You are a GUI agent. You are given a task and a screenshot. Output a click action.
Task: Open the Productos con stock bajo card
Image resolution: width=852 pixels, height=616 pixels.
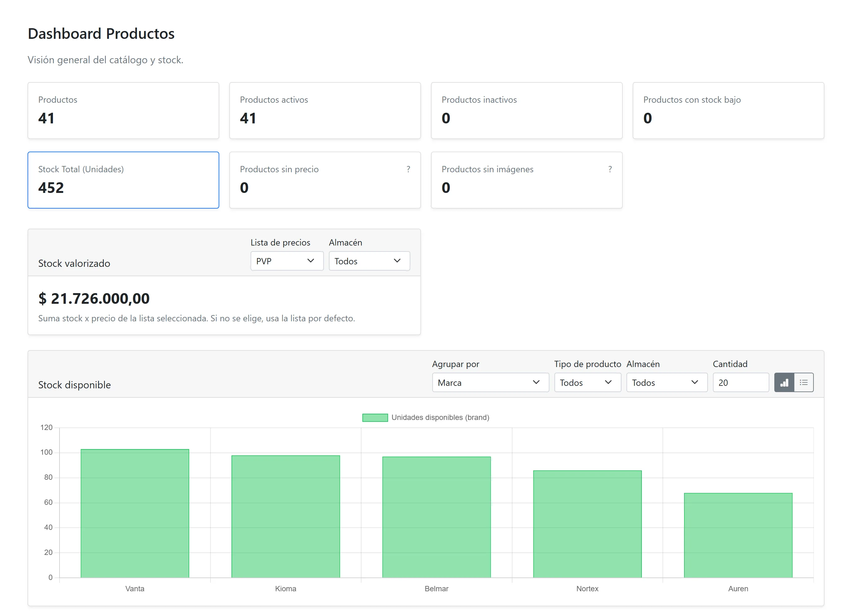728,111
